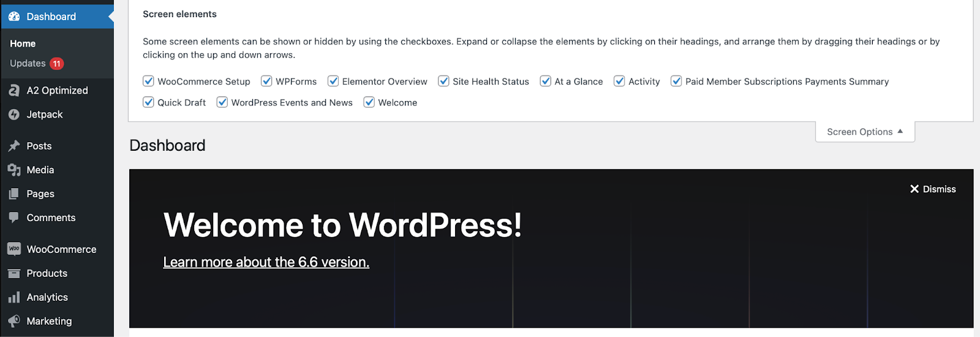This screenshot has height=337, width=980.
Task: Disable the At a Glance checkbox
Action: [x=545, y=81]
